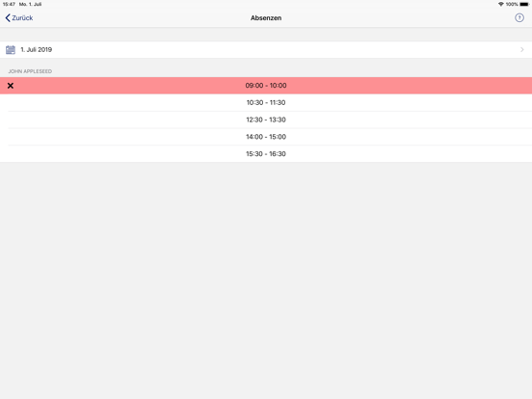Click the calendar icon beside 1. Juli 2019

pyautogui.click(x=11, y=50)
